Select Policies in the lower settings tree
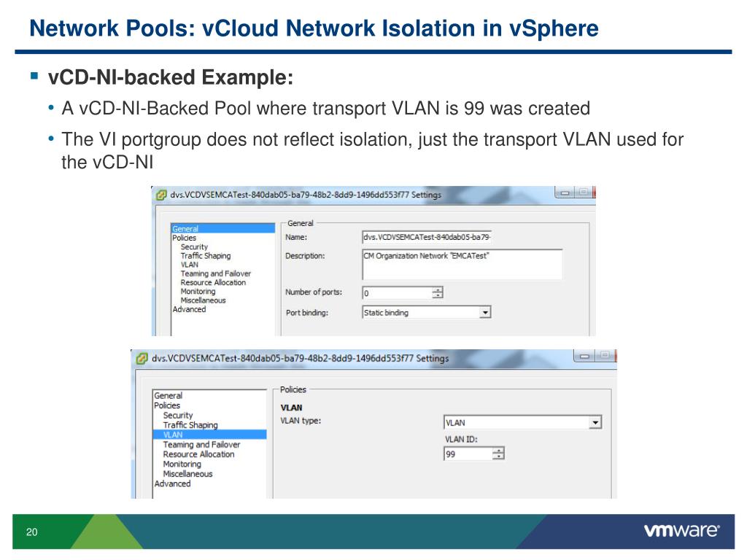 point(167,405)
